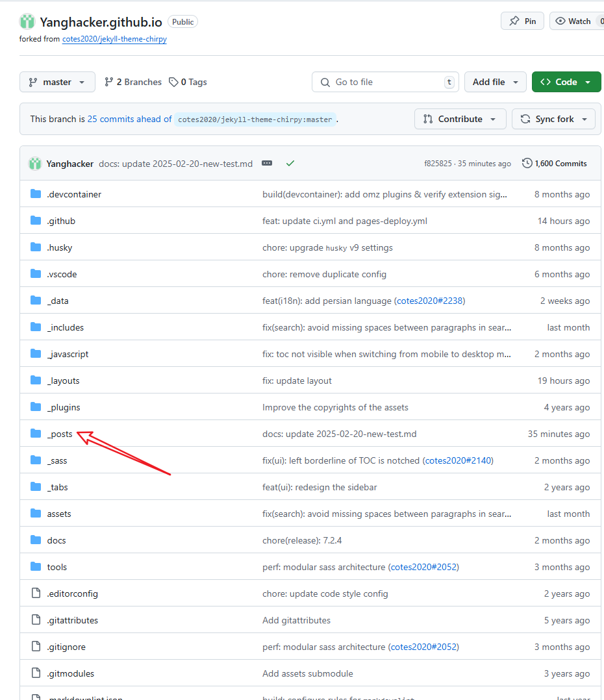Click commit message chore: update code style config

click(x=325, y=594)
